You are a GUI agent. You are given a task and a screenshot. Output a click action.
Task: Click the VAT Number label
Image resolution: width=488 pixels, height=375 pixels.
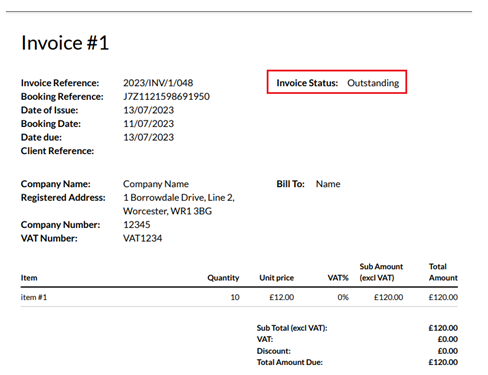49,238
